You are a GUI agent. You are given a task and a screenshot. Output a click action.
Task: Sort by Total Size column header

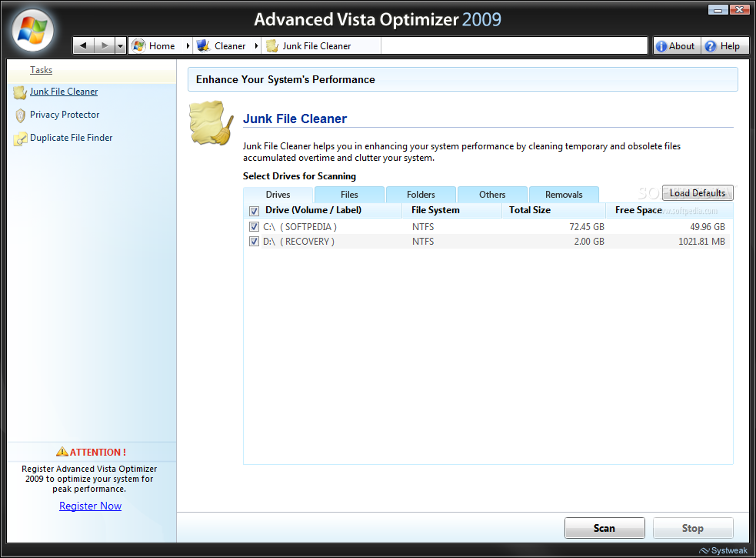point(529,210)
